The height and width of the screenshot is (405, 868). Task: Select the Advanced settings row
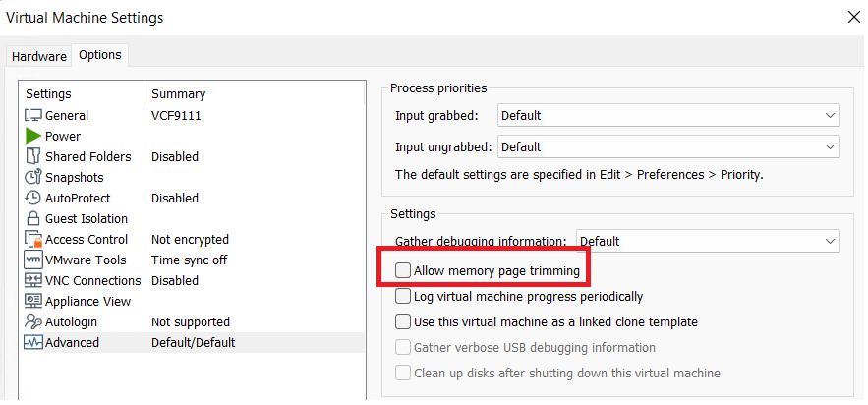tap(73, 342)
